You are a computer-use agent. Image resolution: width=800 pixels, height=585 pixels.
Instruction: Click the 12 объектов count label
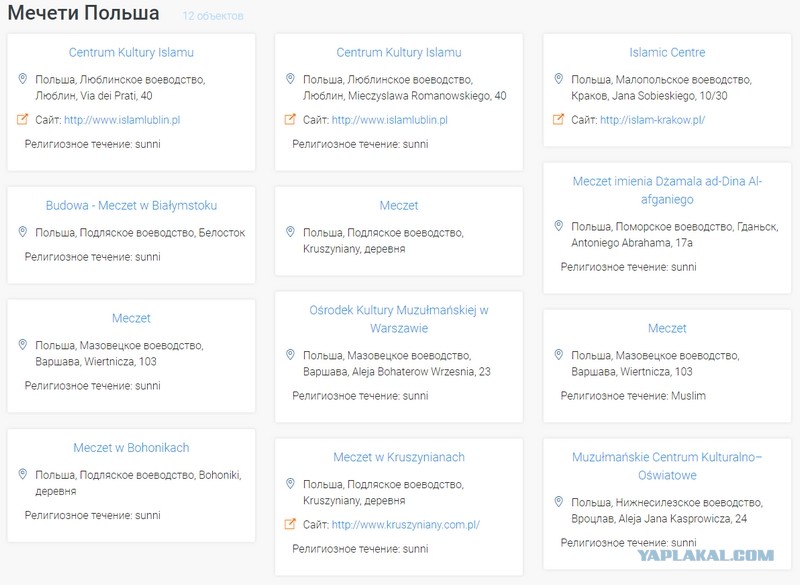point(213,16)
